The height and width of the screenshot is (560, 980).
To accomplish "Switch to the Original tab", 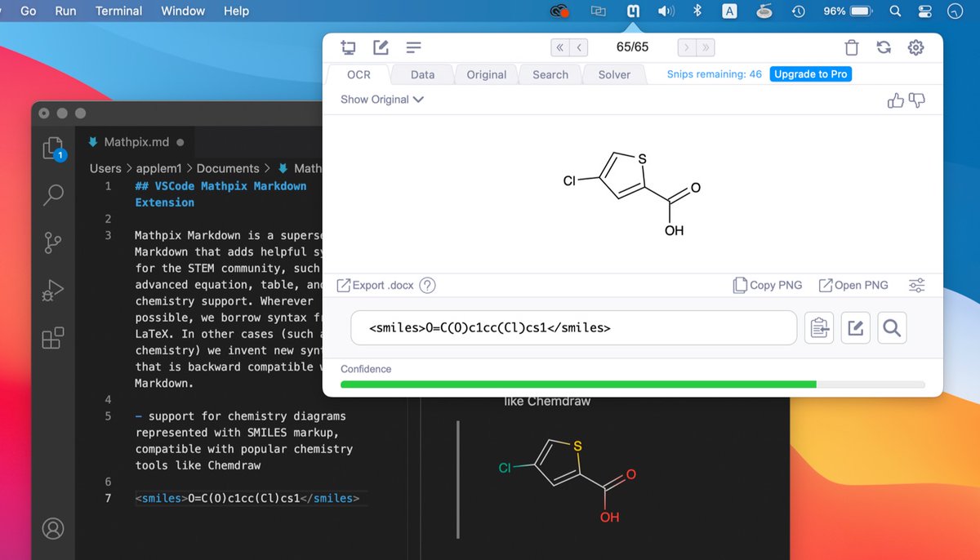I will 487,74.
